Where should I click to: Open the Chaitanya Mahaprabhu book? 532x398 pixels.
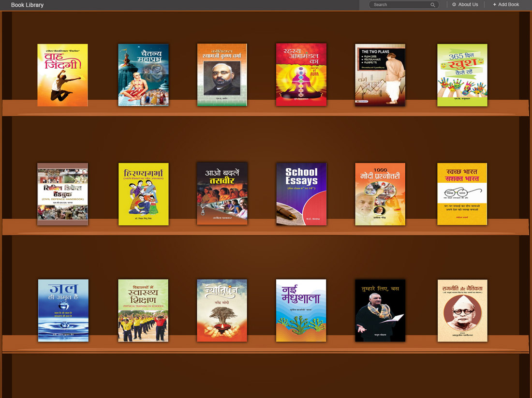(144, 75)
